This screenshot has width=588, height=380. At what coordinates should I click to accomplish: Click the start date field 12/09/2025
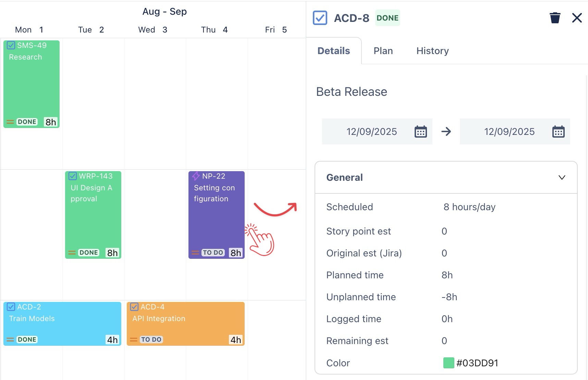click(x=371, y=131)
